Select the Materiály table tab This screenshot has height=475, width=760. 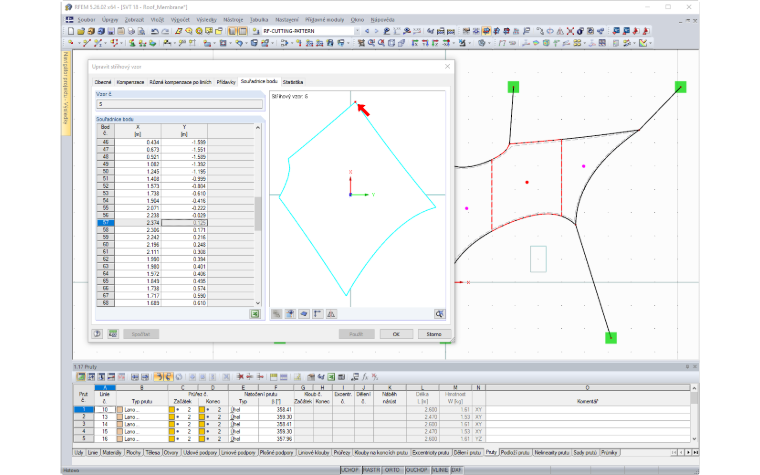111,452
